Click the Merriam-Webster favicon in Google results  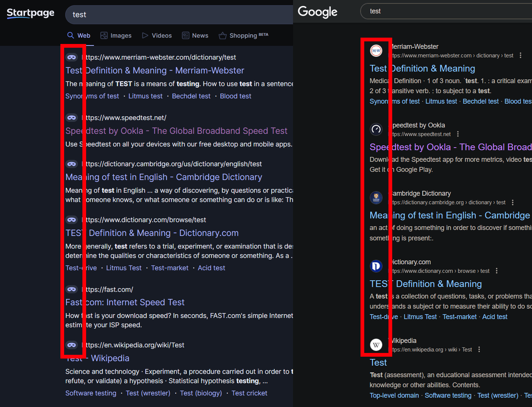tap(376, 50)
